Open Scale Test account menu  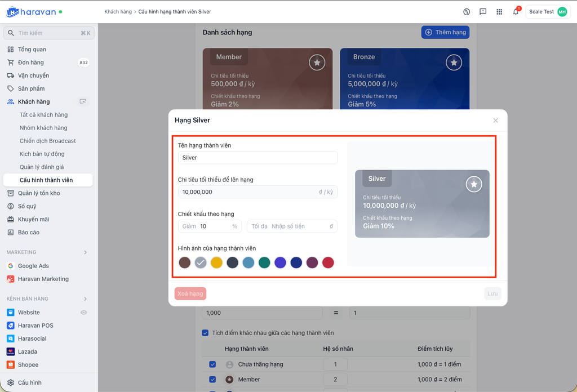(547, 12)
